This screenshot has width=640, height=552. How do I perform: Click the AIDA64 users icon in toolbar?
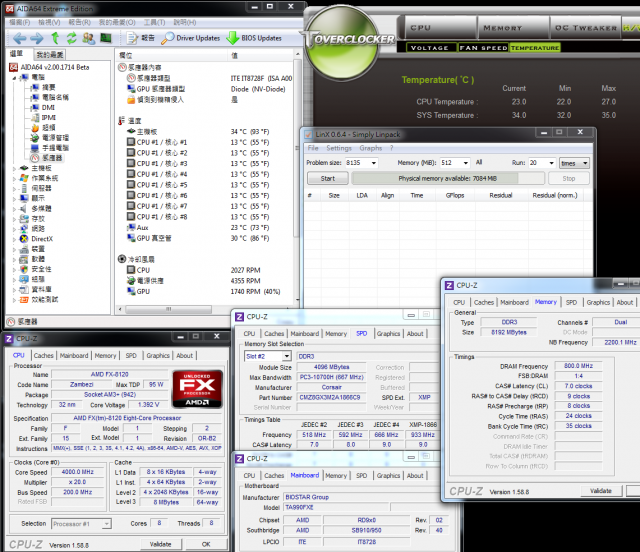point(88,38)
